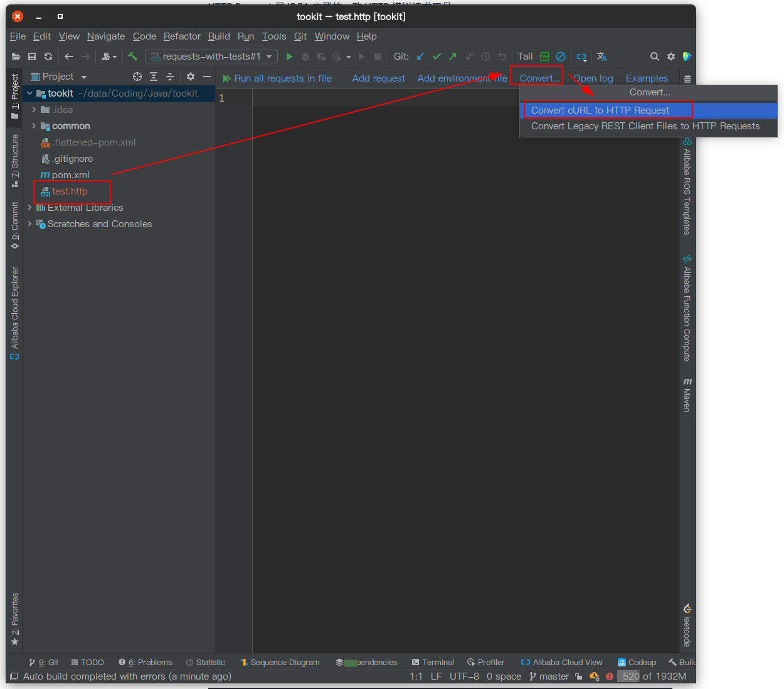This screenshot has height=689, width=784.
Task: Click the master git branch in status bar
Action: (x=549, y=676)
